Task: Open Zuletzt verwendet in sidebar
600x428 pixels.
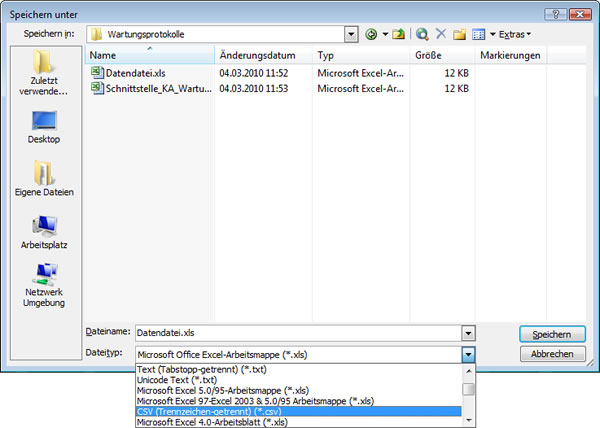Action: pos(44,76)
